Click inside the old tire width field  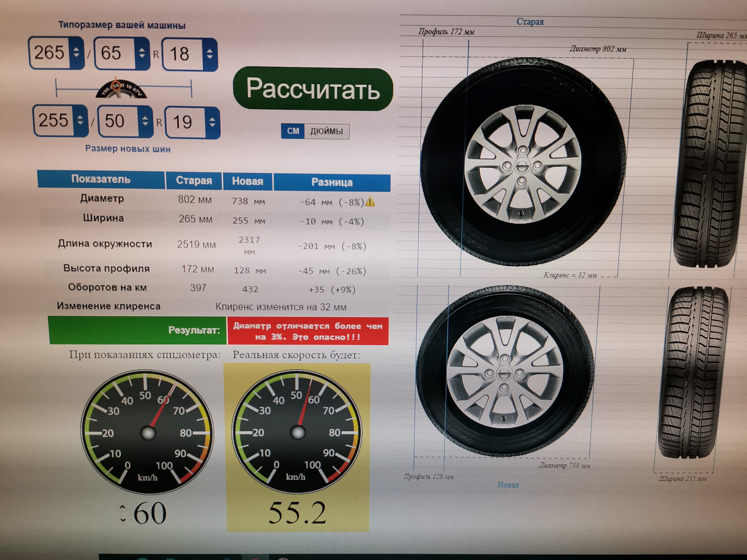pyautogui.click(x=49, y=52)
